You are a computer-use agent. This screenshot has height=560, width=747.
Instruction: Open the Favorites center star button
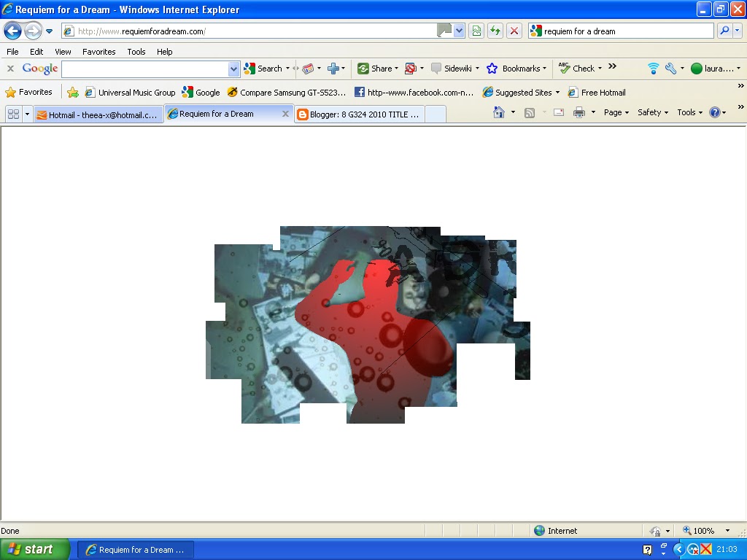point(28,92)
